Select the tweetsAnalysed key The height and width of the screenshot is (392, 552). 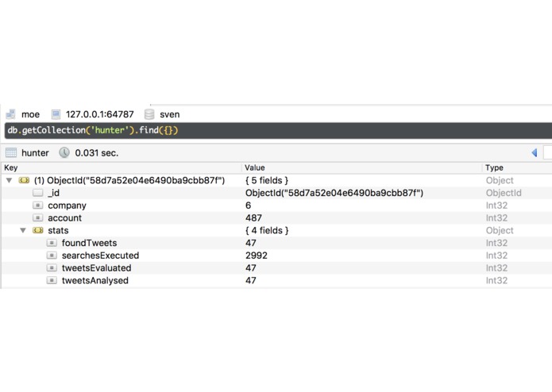[95, 281]
